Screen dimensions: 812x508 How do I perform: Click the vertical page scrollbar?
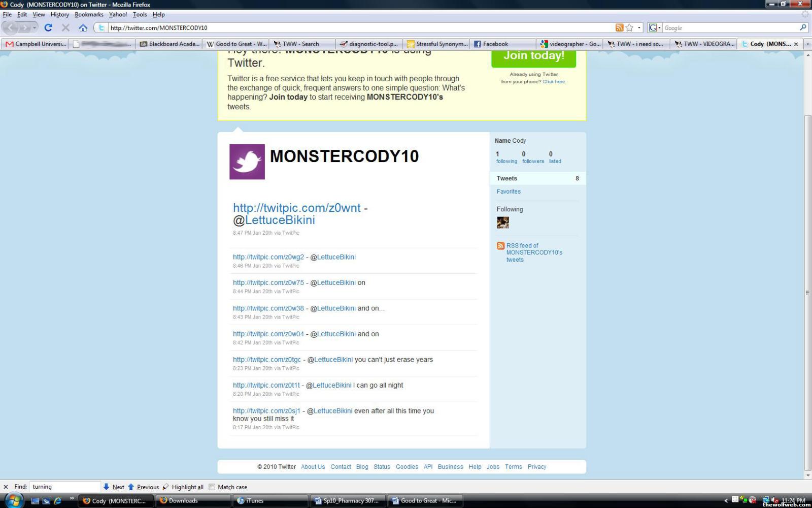tap(807, 292)
